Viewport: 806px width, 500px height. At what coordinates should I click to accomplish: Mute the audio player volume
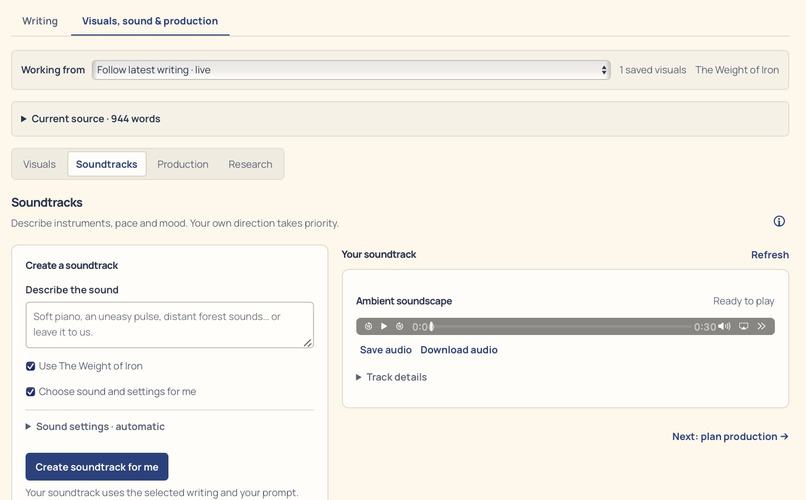(724, 326)
